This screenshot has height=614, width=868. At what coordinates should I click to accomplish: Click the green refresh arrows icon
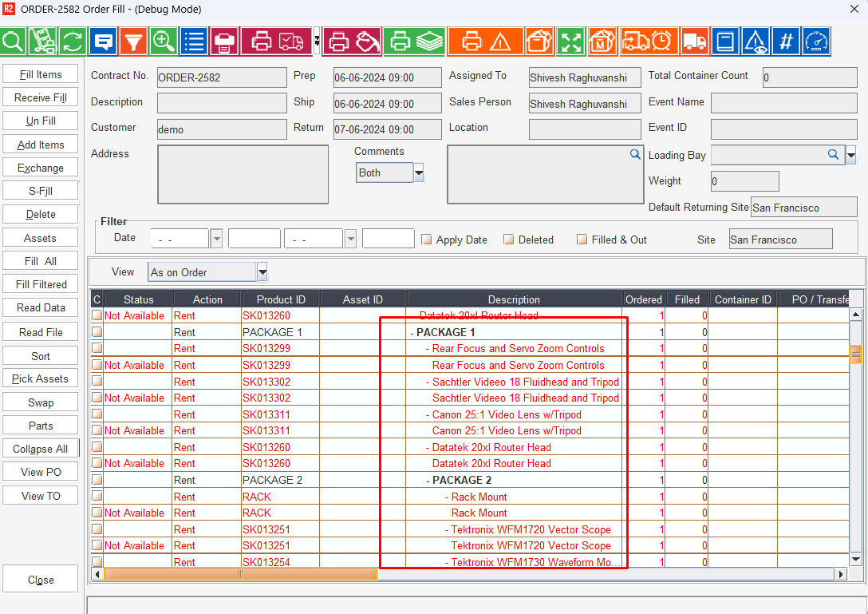(73, 41)
